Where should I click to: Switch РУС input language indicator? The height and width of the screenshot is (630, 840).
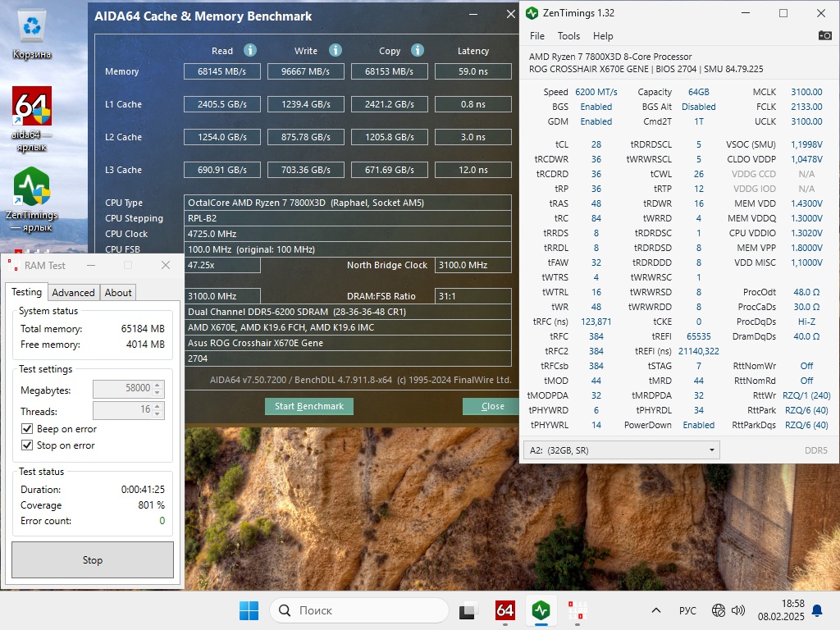687,610
